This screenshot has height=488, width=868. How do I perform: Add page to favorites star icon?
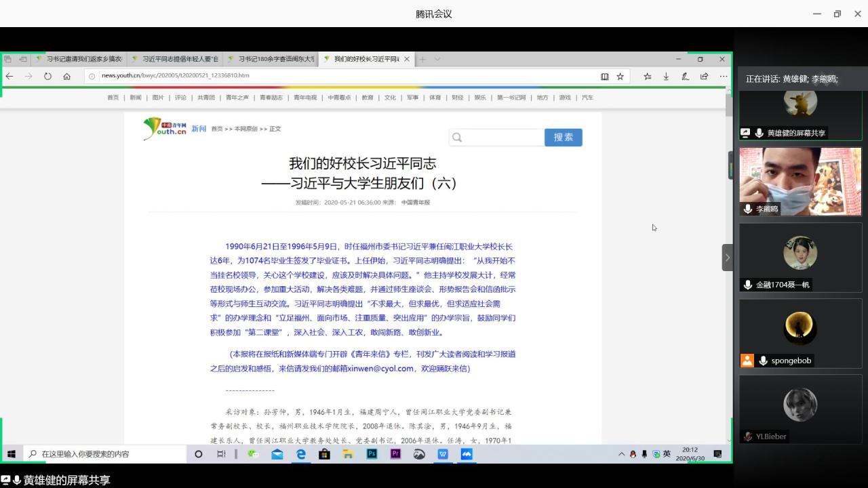(620, 77)
